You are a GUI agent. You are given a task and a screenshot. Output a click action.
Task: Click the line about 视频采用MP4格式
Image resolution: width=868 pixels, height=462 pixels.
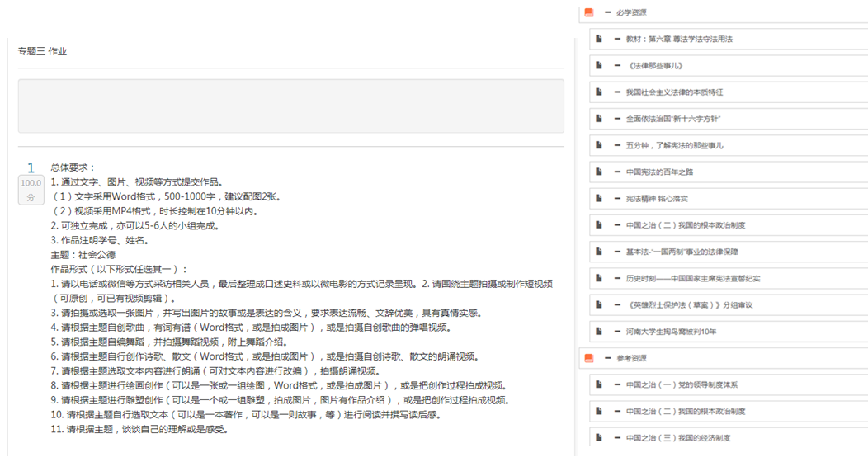coord(156,211)
